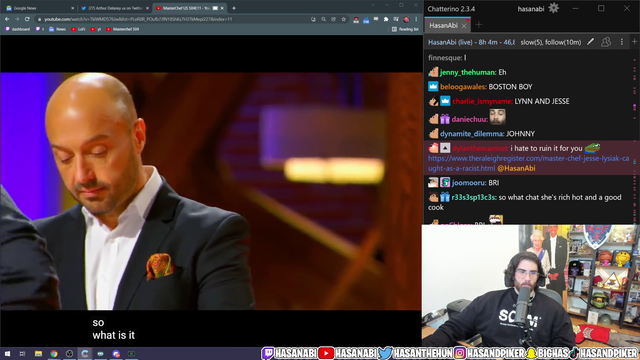Click subscriber badge next to jenny_thehuman
640x360 pixels.
[433, 72]
